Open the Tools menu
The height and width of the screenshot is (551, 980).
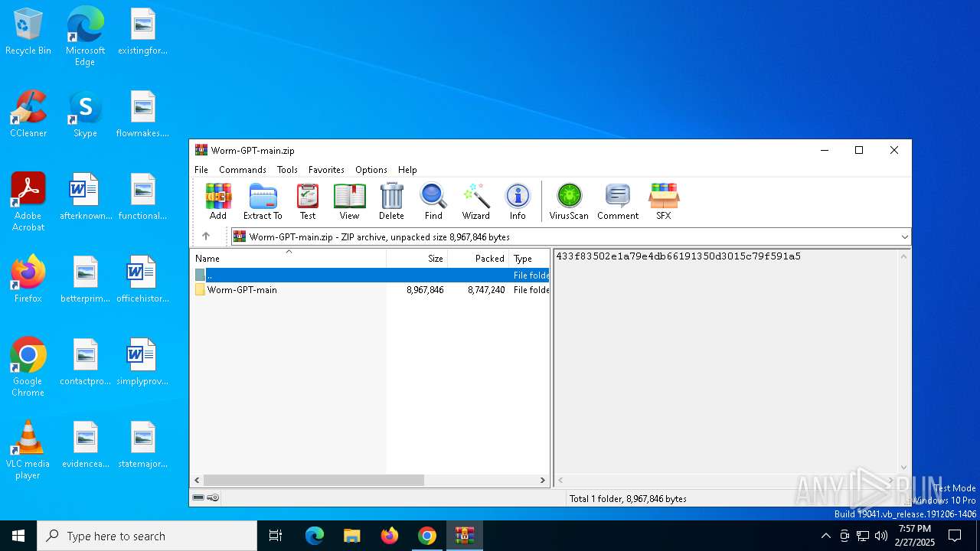(287, 170)
